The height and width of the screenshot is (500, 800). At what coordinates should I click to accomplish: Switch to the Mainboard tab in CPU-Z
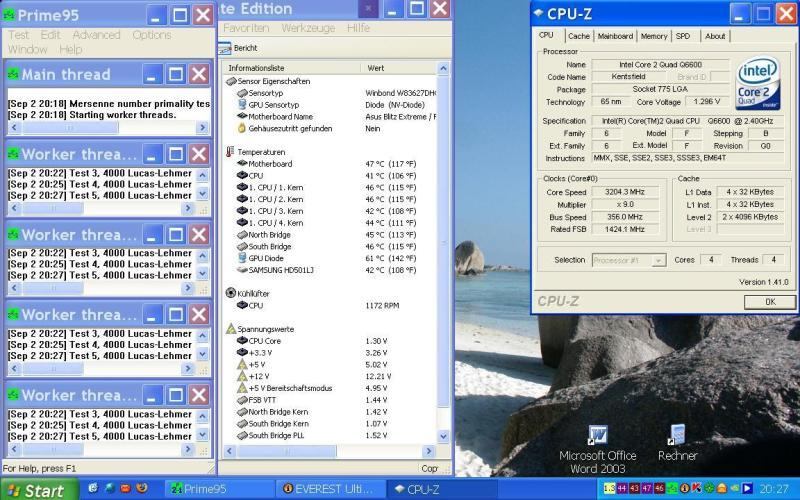coord(615,36)
